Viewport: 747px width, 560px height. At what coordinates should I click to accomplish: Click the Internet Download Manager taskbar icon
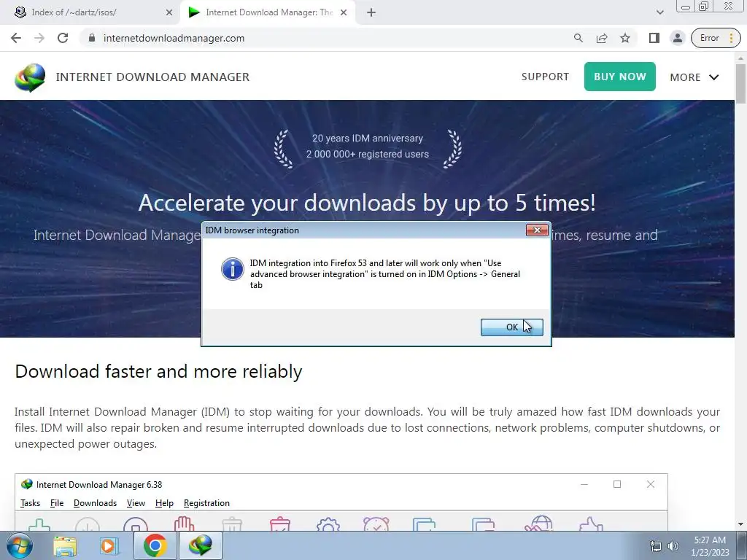coord(200,545)
